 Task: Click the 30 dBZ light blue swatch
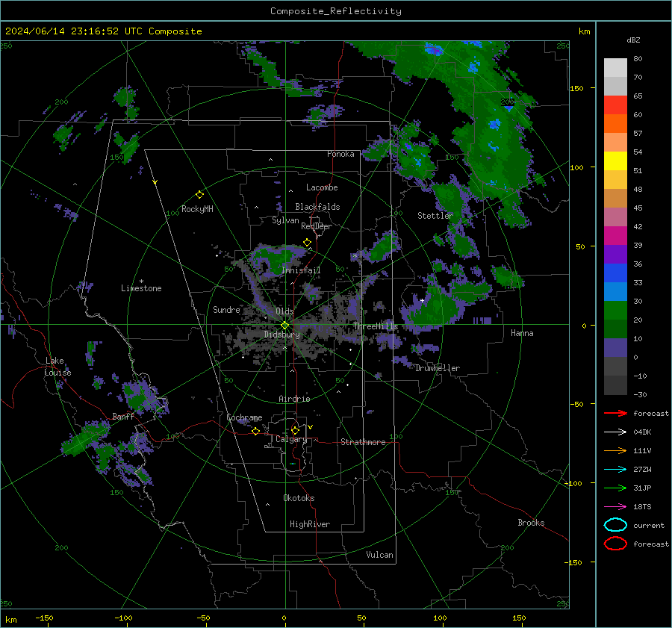click(x=615, y=291)
